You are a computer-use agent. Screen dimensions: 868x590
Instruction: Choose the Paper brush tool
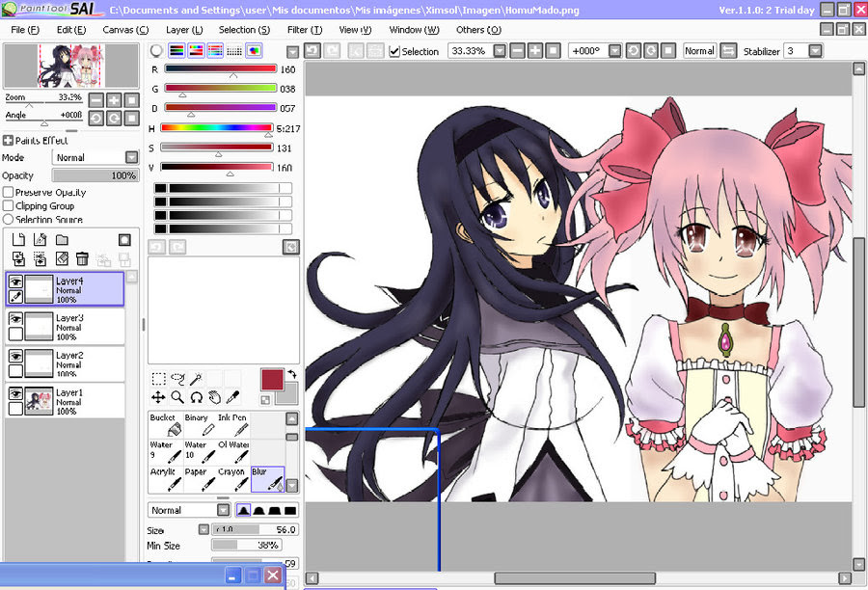(x=200, y=479)
